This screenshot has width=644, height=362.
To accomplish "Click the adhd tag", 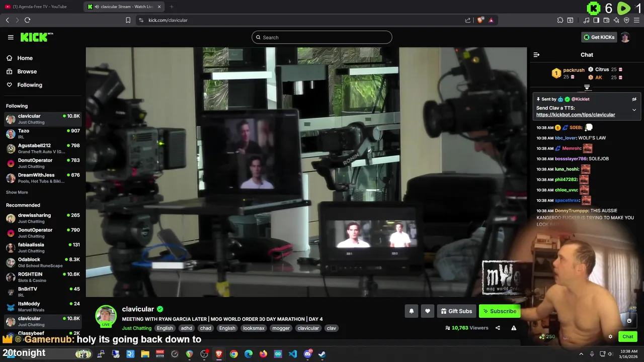I will tap(187, 328).
